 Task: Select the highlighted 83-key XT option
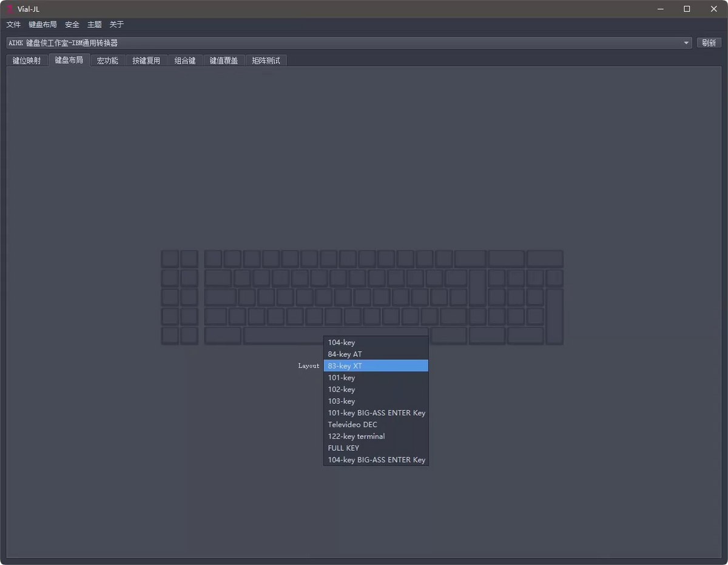376,366
